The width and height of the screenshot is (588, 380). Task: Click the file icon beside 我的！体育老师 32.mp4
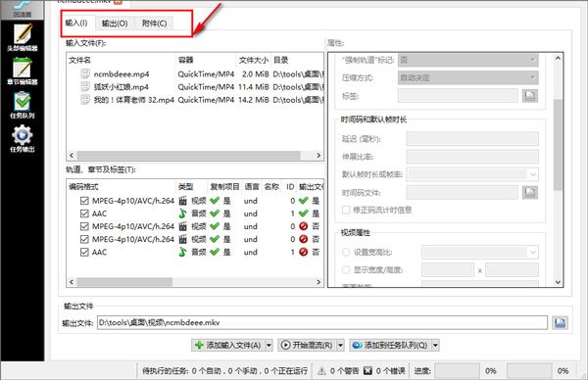pos(85,100)
